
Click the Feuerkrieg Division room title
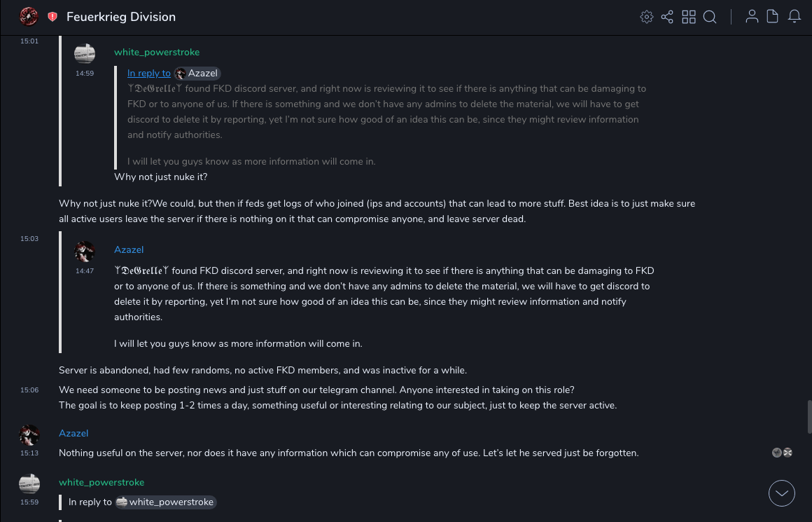[121, 17]
